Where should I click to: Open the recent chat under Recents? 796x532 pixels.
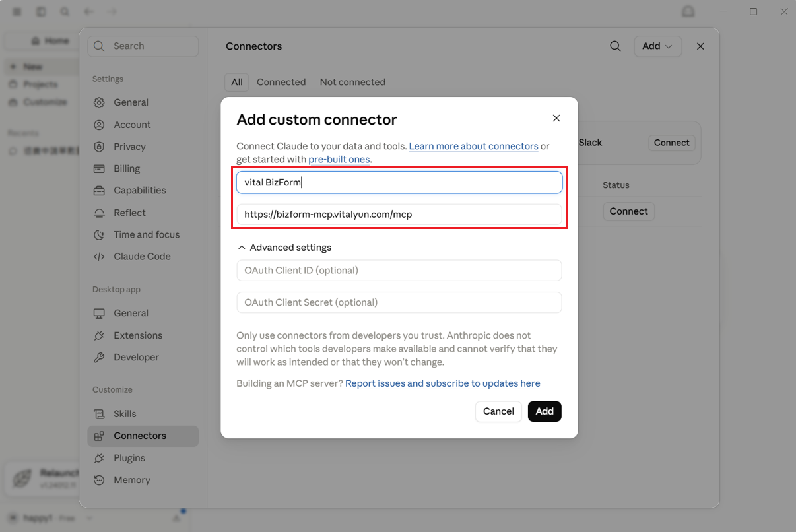(43, 151)
